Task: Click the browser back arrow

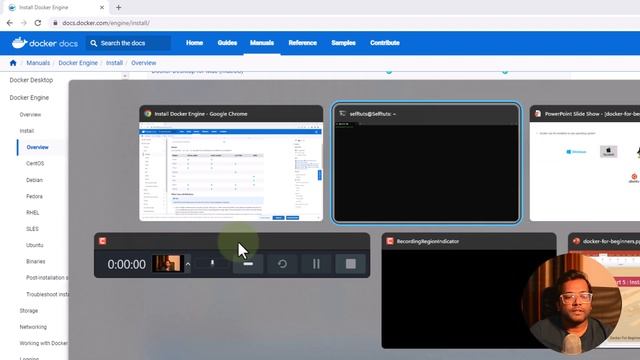Action: 10,23
